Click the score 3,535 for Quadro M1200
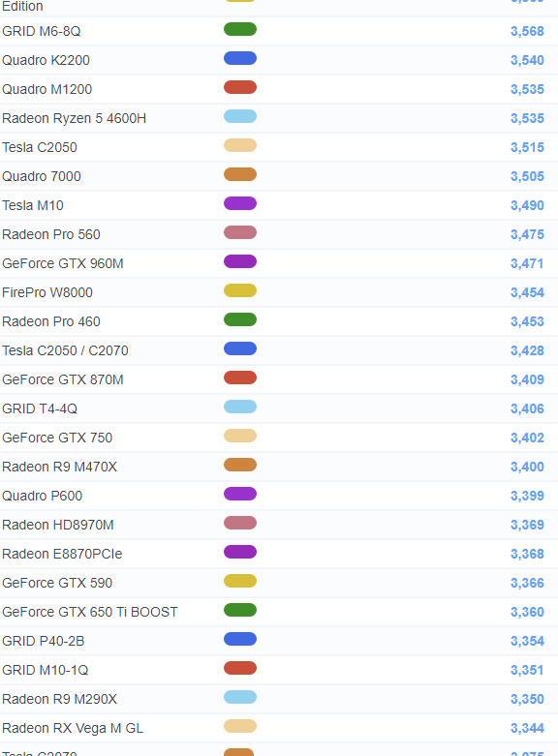Viewport: 558px width, 756px height. coord(527,89)
